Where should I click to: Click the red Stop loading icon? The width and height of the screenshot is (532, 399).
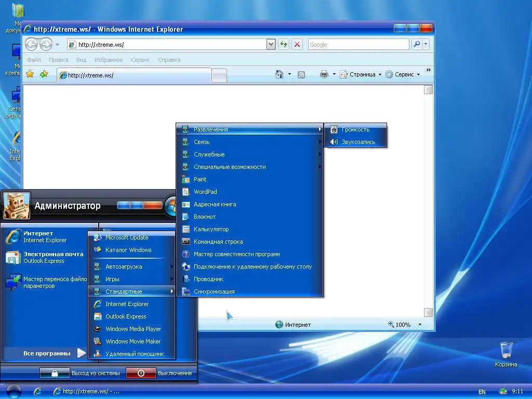(x=297, y=44)
